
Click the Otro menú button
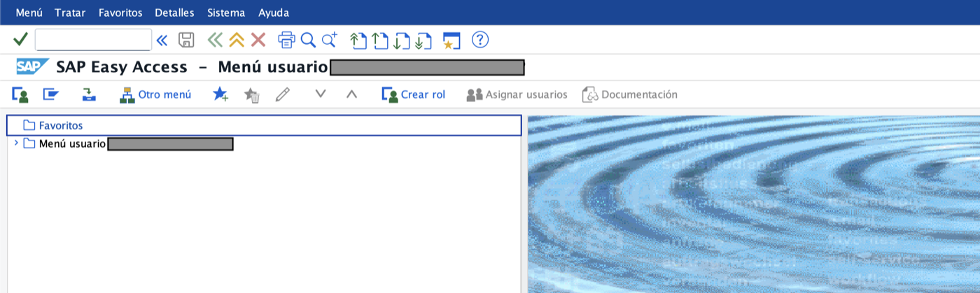pos(155,94)
